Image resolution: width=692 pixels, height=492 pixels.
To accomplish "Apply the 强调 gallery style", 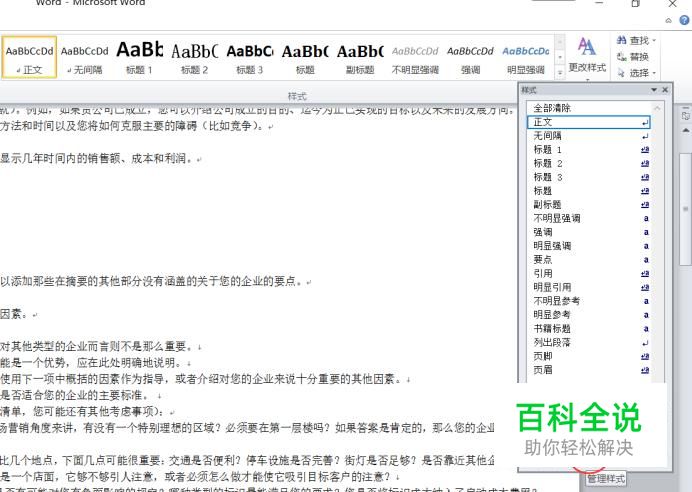I will 470,58.
